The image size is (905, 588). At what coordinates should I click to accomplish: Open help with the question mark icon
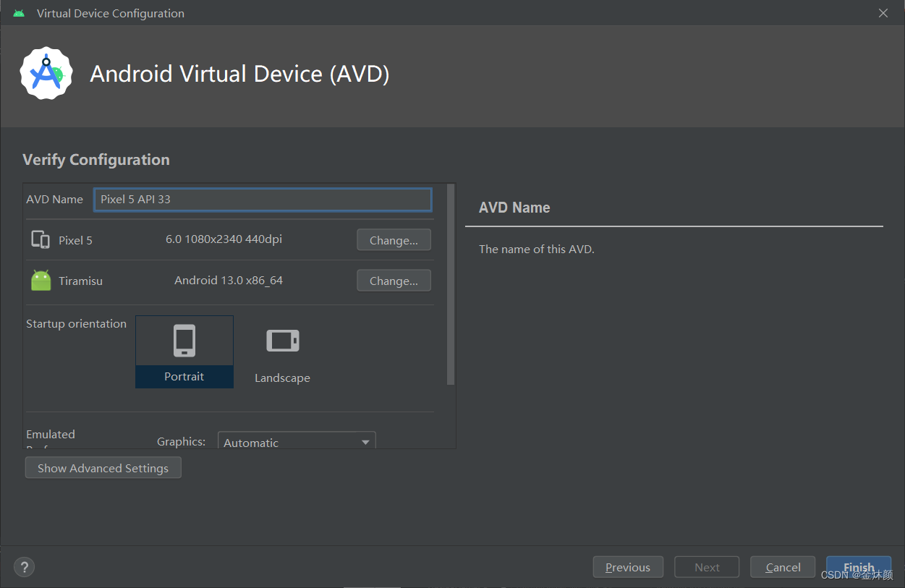(24, 567)
